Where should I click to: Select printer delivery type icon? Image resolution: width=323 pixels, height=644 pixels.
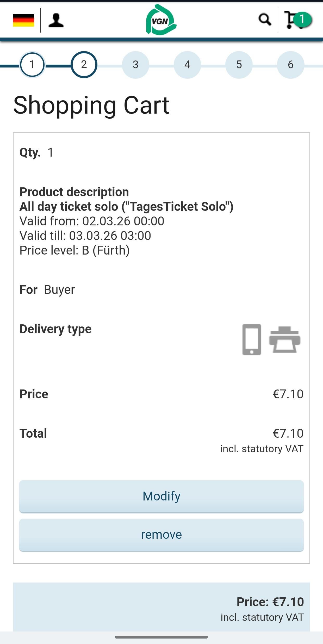click(284, 339)
